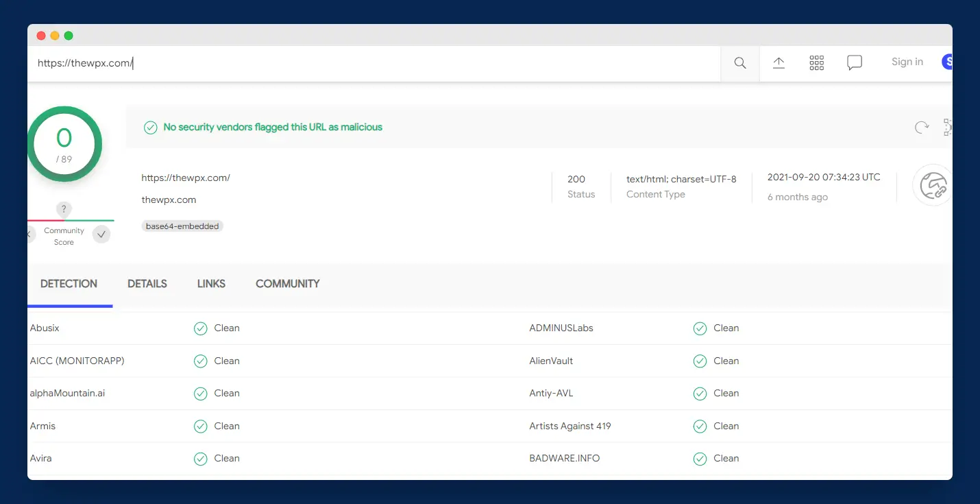Viewport: 980px width, 504px height.
Task: Click the 0 / 89 detection score circle
Action: coord(64,144)
